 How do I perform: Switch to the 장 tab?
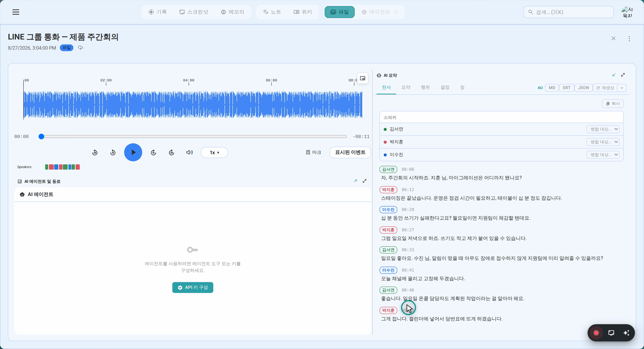[x=462, y=87]
